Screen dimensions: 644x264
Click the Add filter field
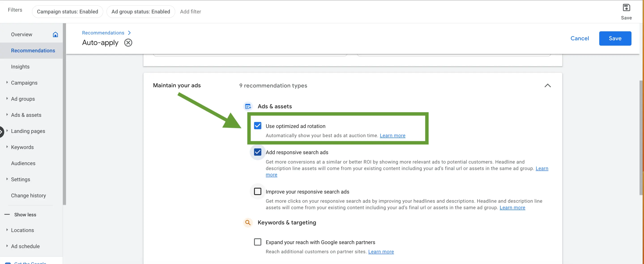[190, 11]
